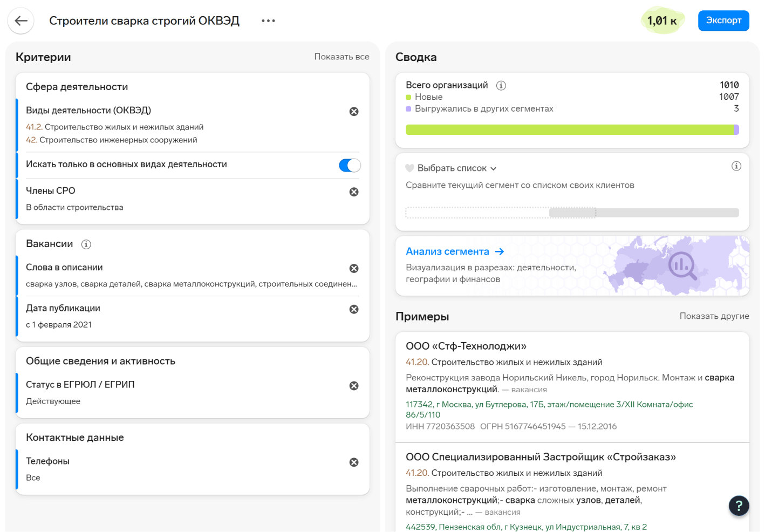Toggle search only in main activity types
This screenshot has width=765, height=532.
coord(350,166)
